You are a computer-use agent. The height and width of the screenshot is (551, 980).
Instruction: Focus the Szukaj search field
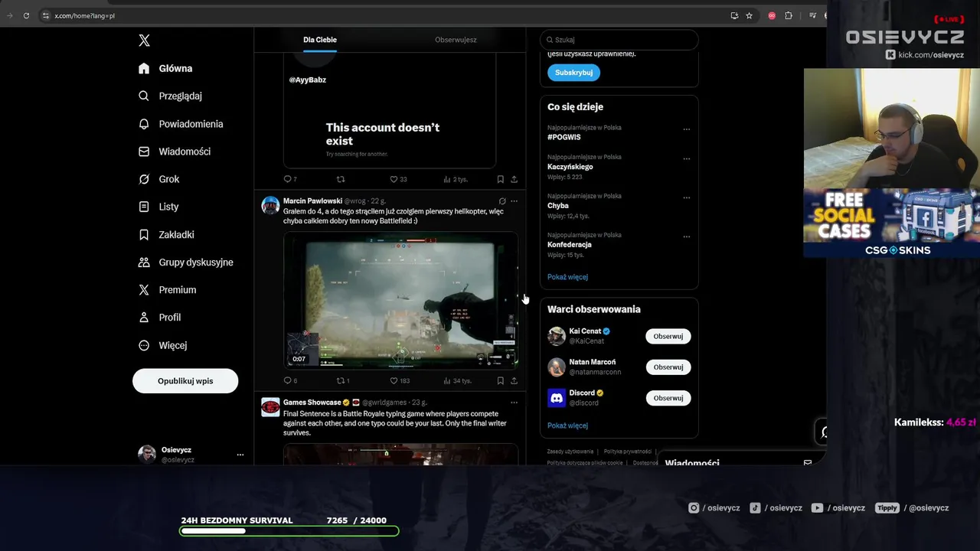(619, 40)
